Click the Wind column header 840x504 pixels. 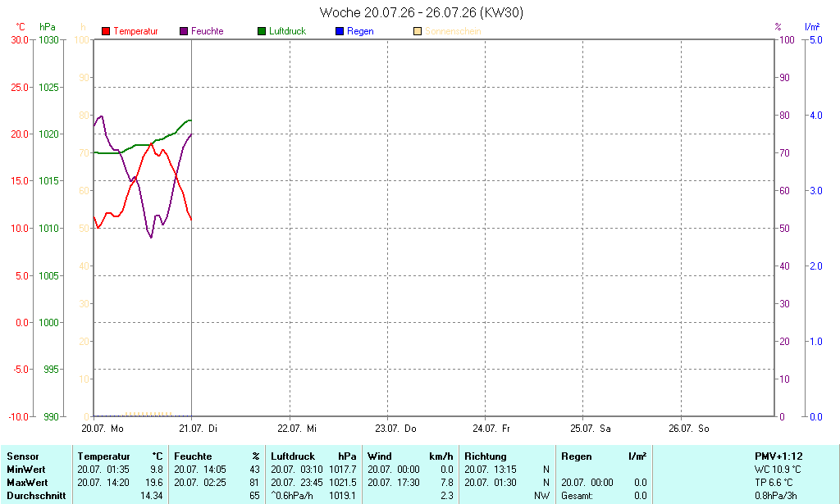point(379,456)
